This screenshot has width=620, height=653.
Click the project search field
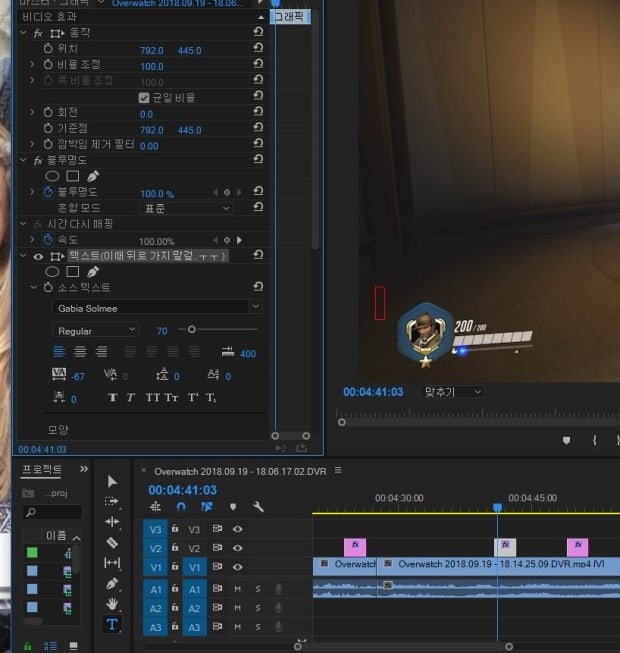tap(52, 512)
